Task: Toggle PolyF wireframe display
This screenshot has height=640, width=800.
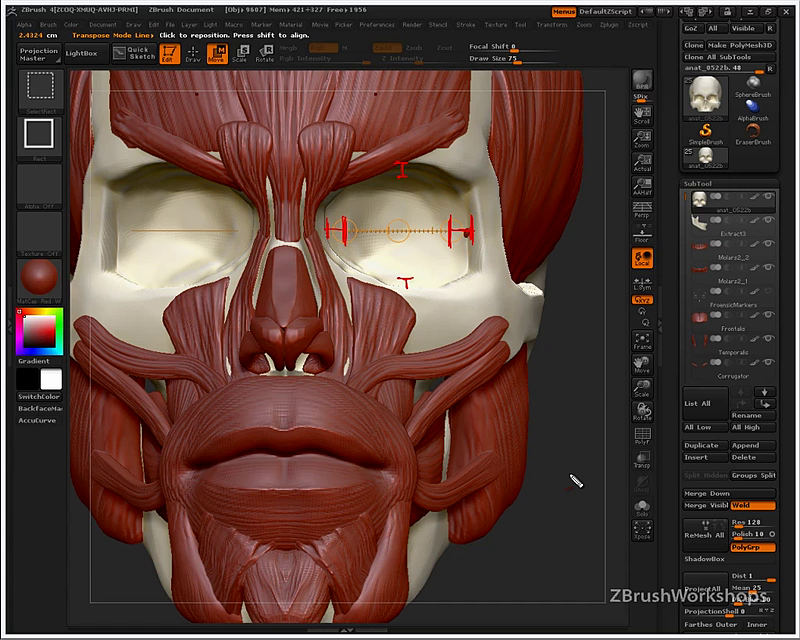Action: 642,435
